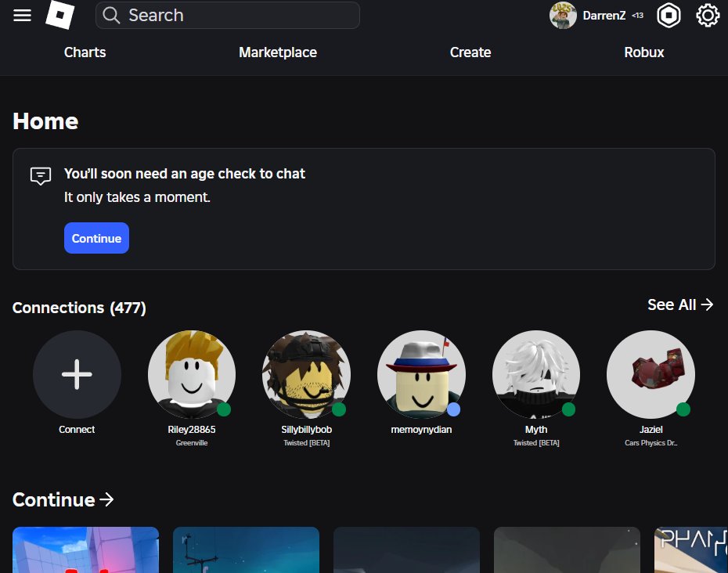Click the DarrenZ username link
The width and height of the screenshot is (728, 573).
(604, 16)
